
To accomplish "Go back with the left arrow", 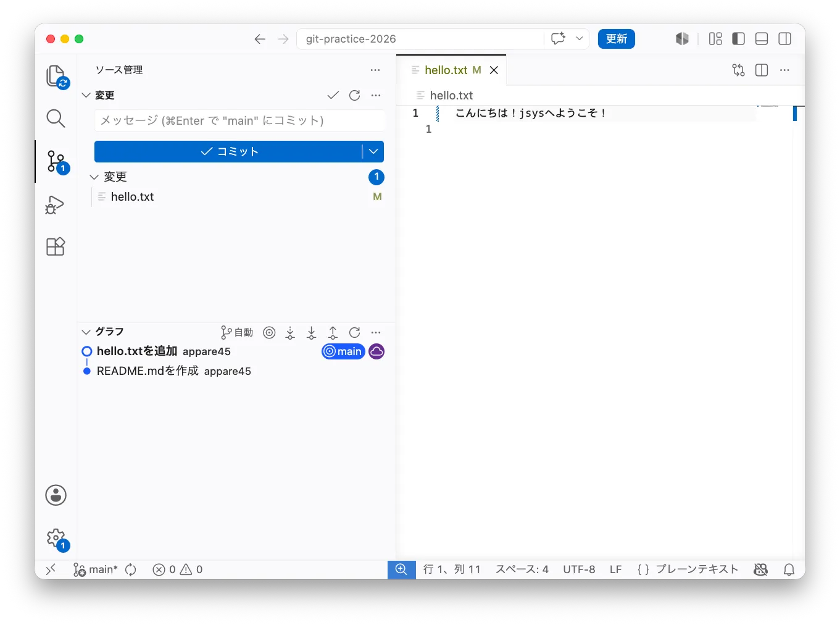I will pos(260,39).
